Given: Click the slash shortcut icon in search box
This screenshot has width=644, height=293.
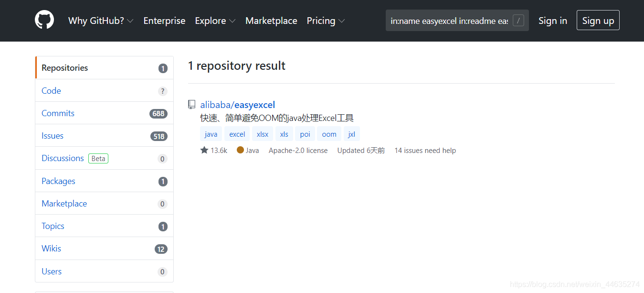Looking at the screenshot, I should click(518, 21).
